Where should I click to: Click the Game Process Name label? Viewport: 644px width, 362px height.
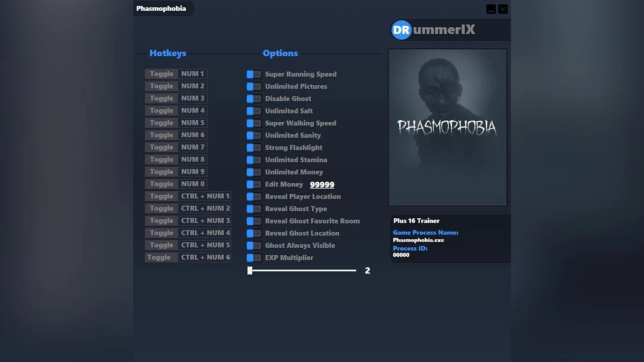(426, 233)
